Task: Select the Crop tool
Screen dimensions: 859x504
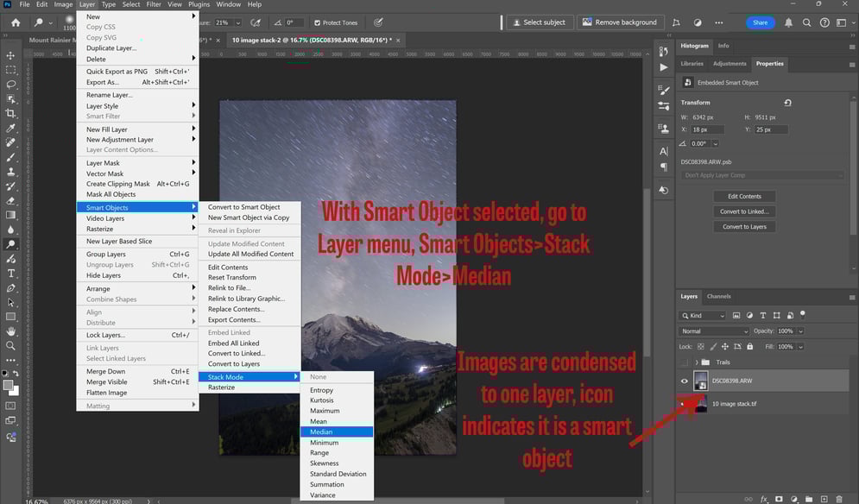Action: [x=10, y=113]
